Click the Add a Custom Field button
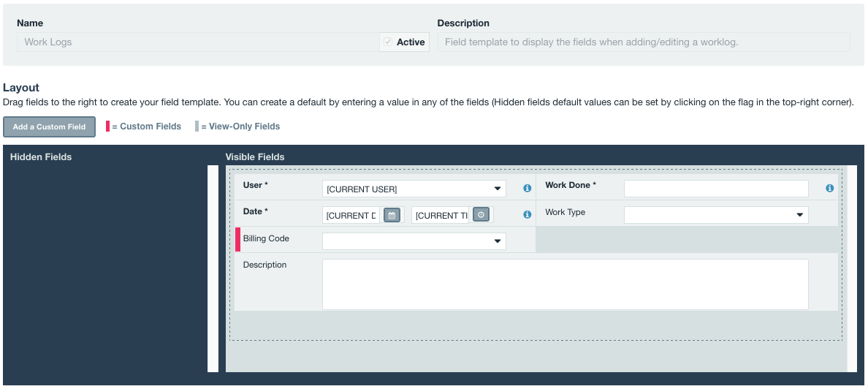The image size is (868, 389). [49, 127]
